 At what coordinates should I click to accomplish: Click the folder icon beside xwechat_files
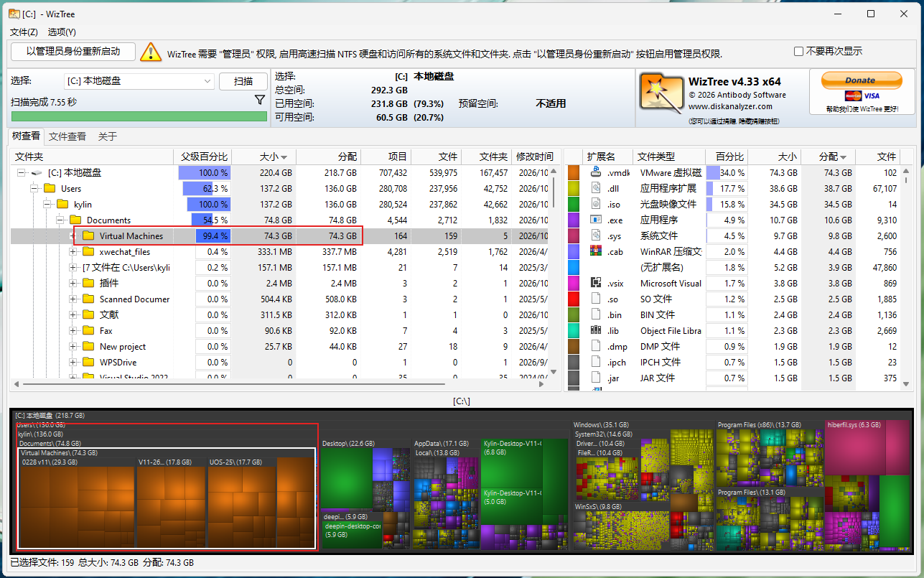(x=88, y=251)
